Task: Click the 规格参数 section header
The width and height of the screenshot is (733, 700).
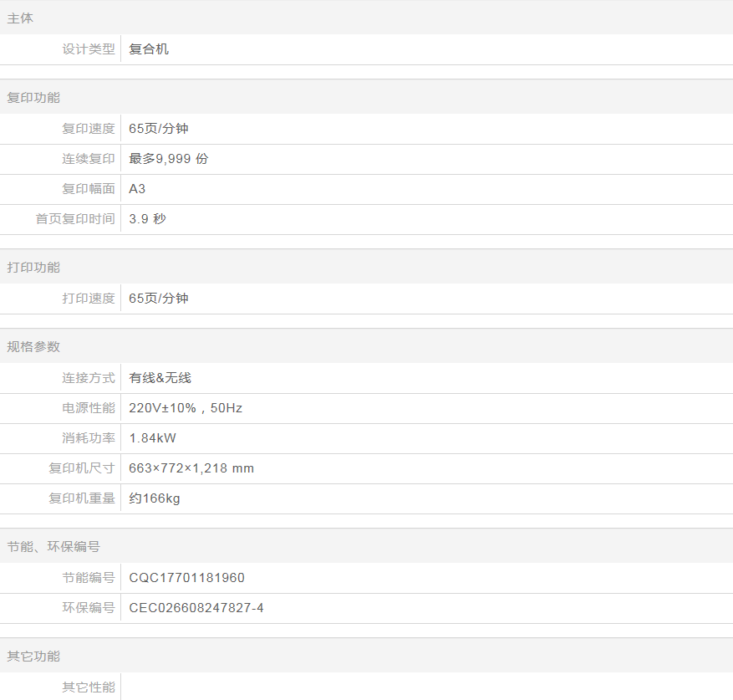Action: [34, 347]
